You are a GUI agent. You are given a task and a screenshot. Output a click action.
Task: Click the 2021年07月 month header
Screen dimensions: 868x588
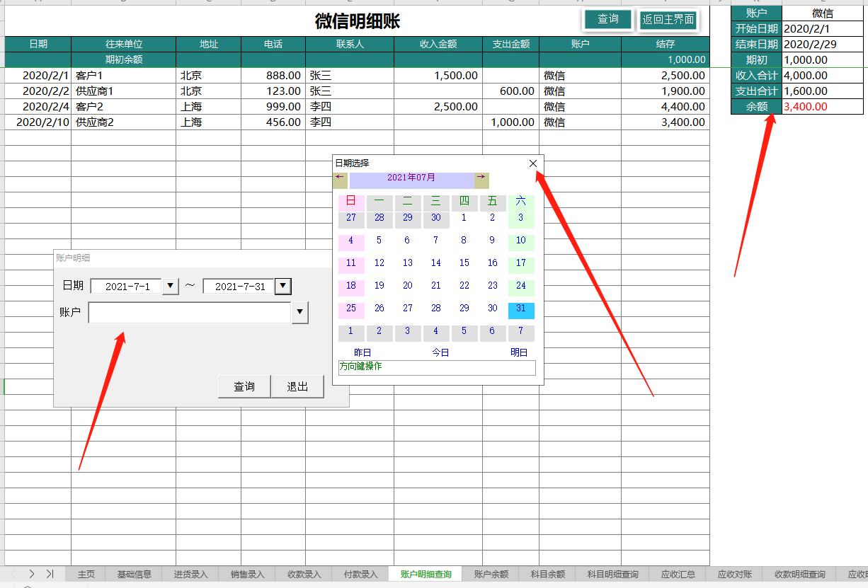tap(411, 180)
